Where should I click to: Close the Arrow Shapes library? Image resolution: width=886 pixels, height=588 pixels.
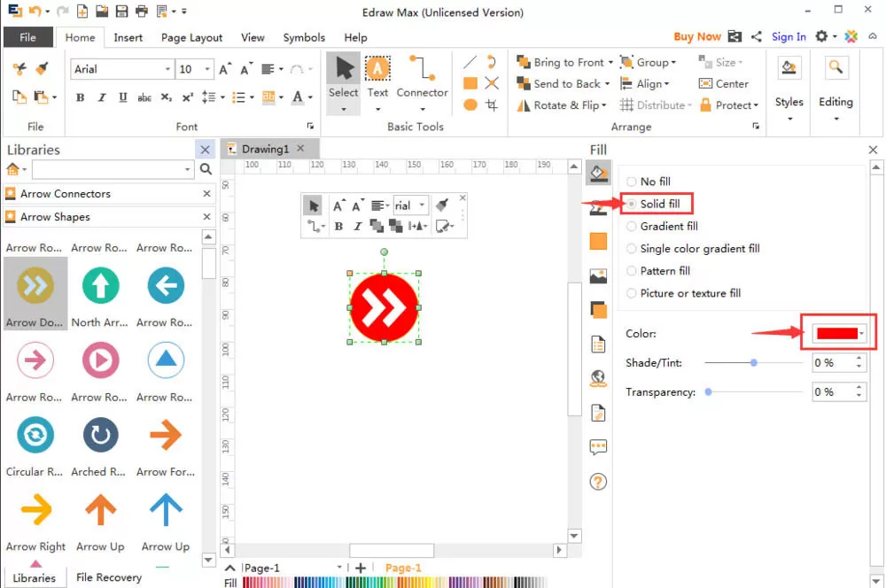(206, 217)
